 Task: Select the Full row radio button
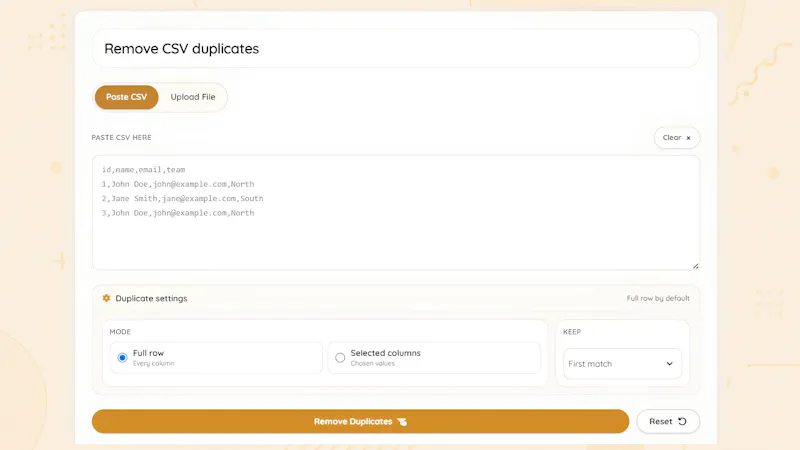pyautogui.click(x=122, y=358)
